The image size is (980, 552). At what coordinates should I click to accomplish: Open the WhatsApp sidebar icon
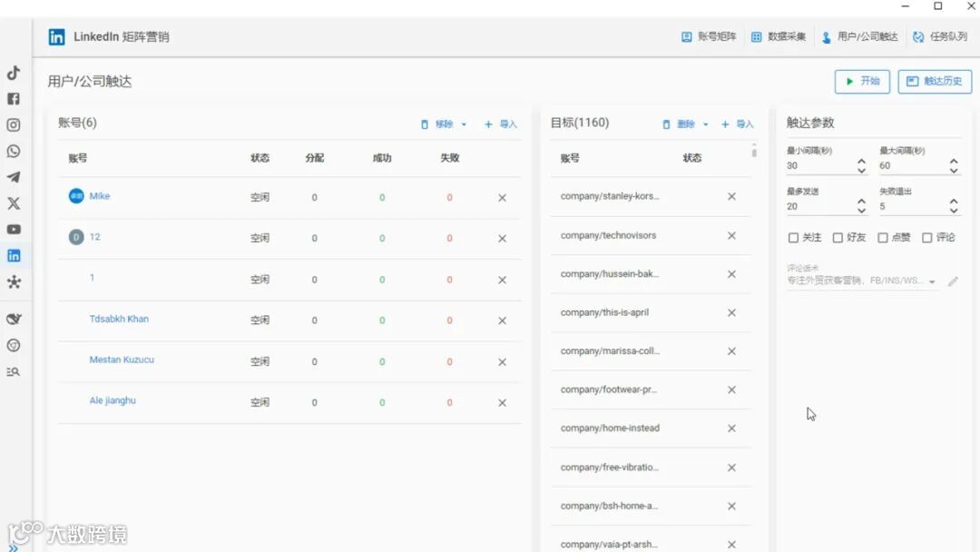13,152
